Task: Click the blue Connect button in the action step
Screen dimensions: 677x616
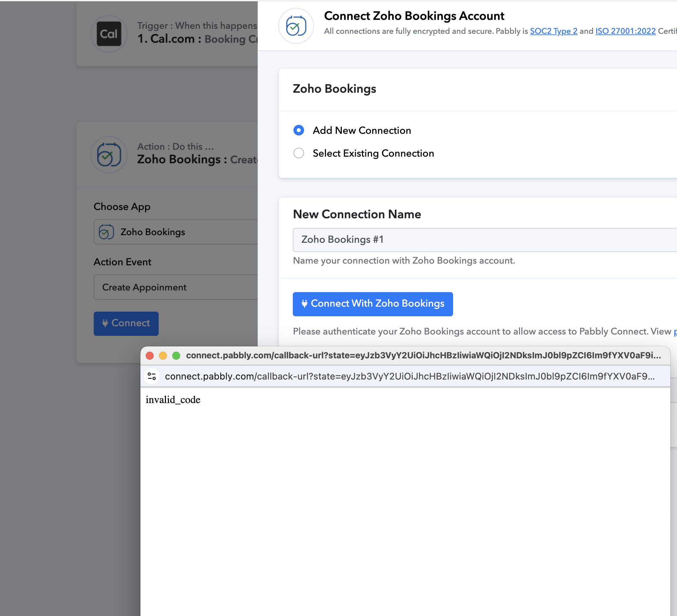Action: [x=126, y=323]
